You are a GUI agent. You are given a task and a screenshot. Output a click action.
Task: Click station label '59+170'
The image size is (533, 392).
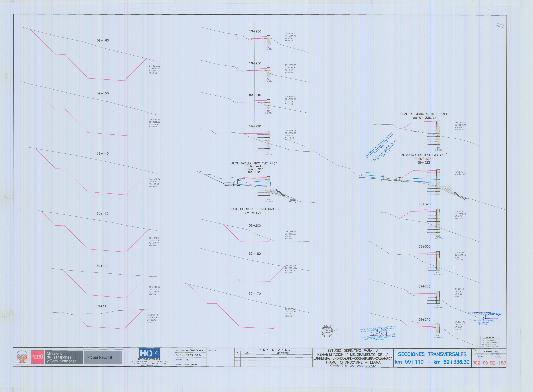pos(255,294)
